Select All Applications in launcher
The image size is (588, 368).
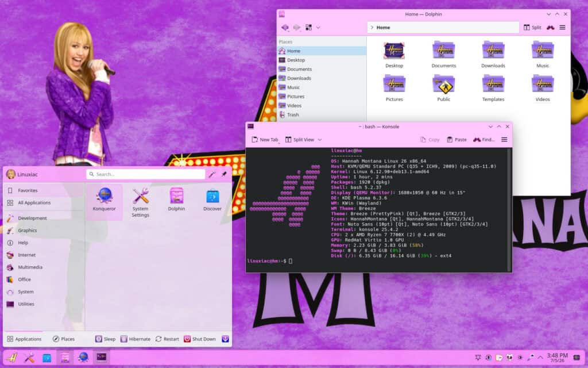pyautogui.click(x=44, y=203)
